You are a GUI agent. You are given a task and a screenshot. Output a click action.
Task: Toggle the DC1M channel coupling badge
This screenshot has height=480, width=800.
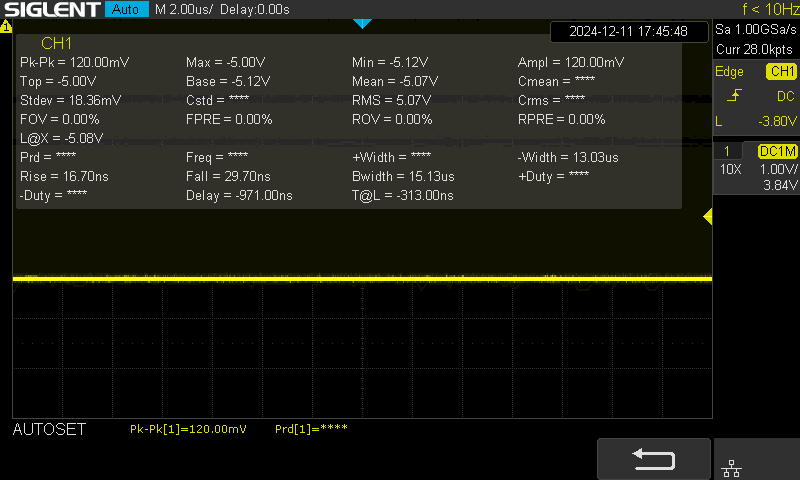tap(777, 151)
